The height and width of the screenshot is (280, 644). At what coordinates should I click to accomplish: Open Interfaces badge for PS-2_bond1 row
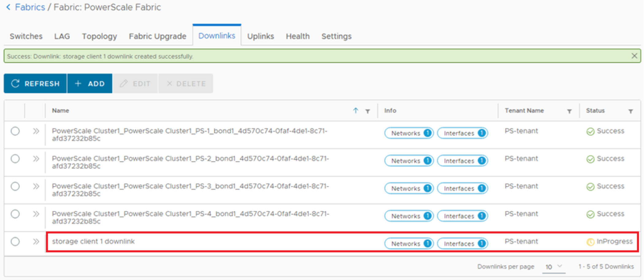point(462,161)
